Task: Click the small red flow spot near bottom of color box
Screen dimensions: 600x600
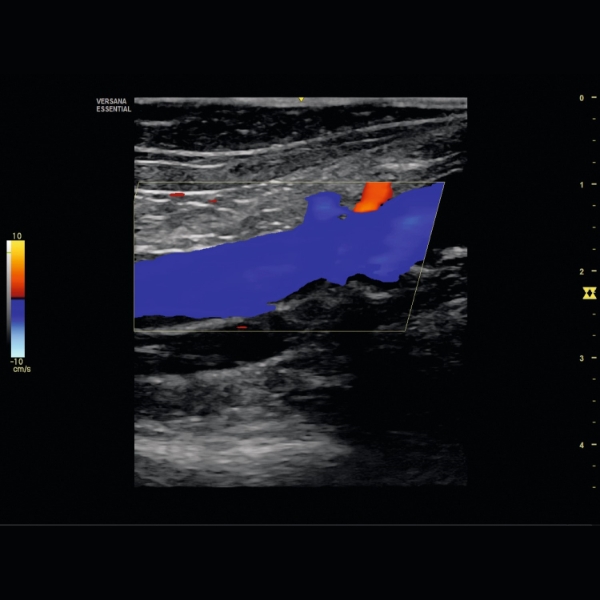Action: click(242, 327)
